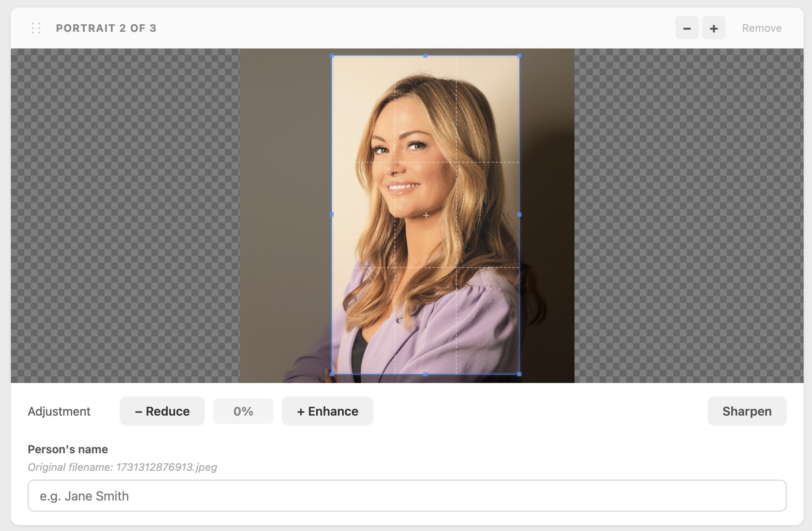Zoom out with the minus icon
Screen dimensions: 812x531
[687, 28]
